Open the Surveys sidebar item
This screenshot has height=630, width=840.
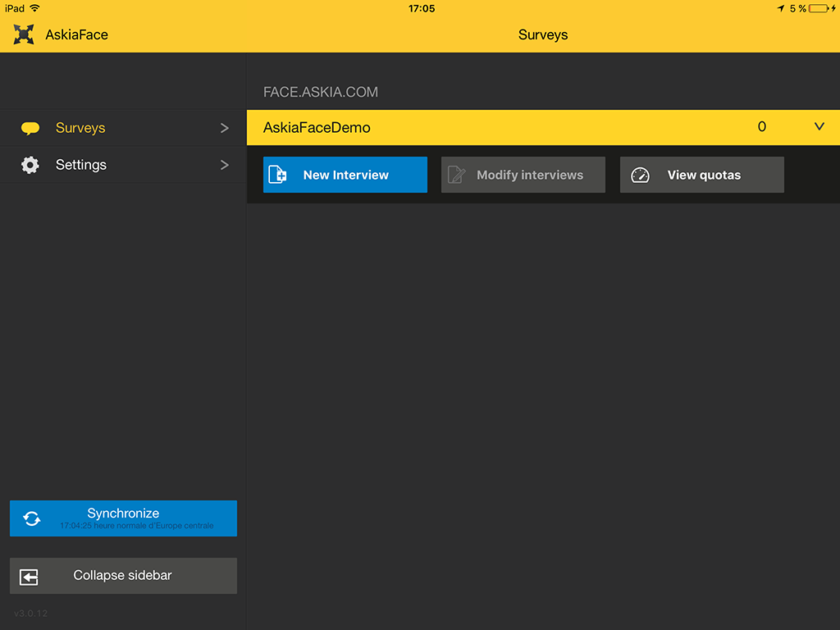coord(123,128)
